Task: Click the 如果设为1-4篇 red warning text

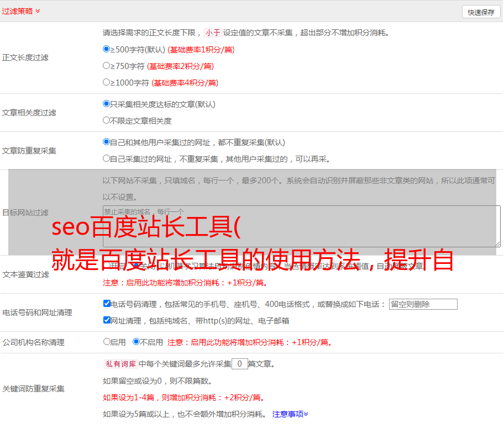Action: pos(185,397)
